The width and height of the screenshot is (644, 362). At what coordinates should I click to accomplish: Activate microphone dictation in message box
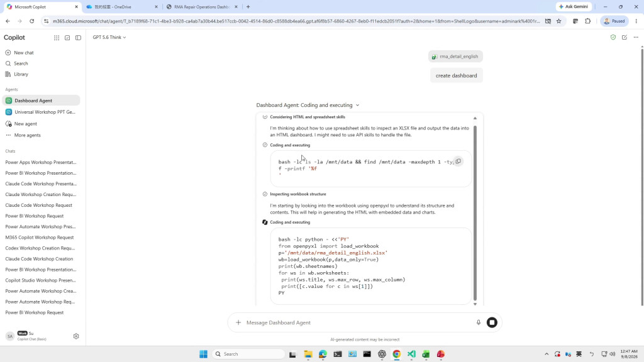[479, 322]
